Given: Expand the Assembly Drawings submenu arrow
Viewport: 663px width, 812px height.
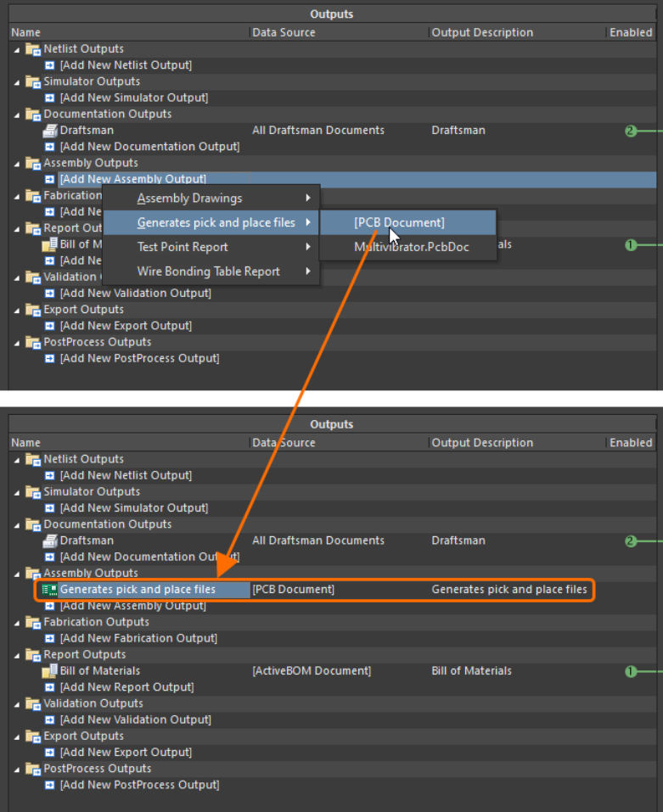Looking at the screenshot, I should 307,199.
